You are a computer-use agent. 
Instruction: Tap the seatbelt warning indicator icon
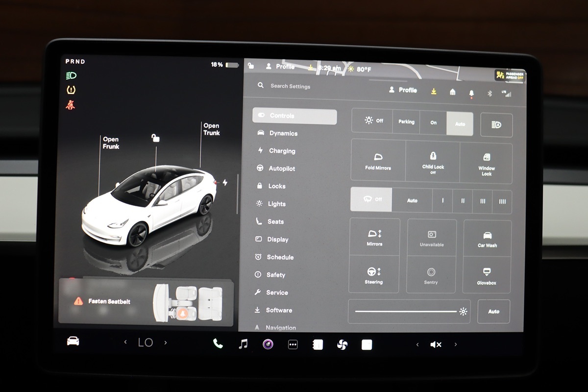(71, 105)
